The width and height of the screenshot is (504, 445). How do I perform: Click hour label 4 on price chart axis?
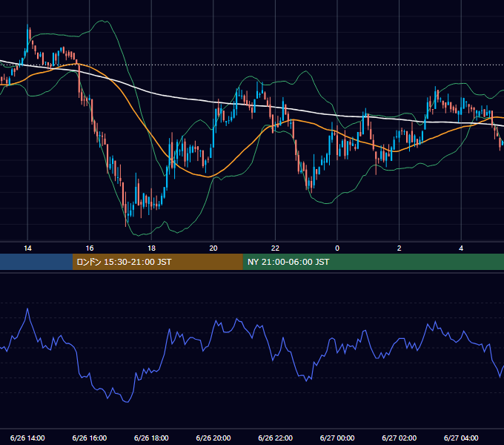pyautogui.click(x=461, y=248)
